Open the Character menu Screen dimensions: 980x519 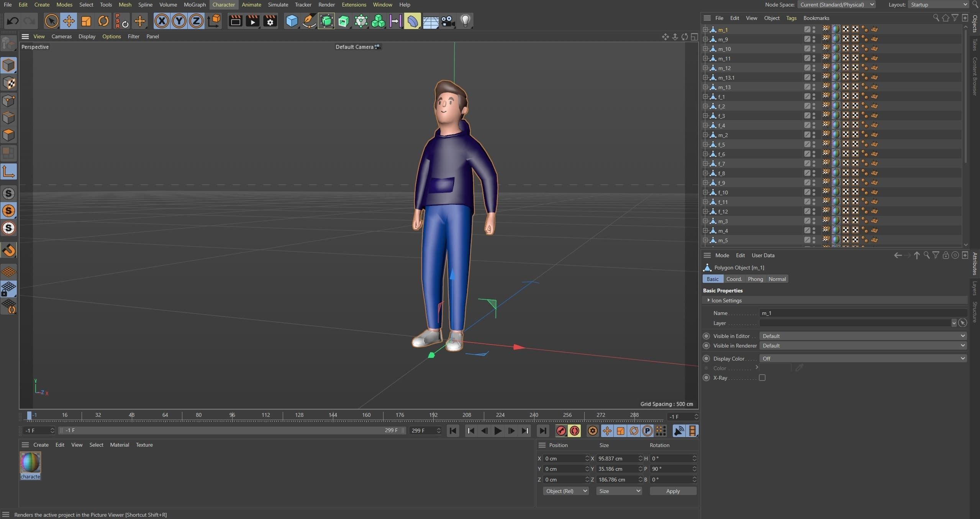tap(223, 5)
